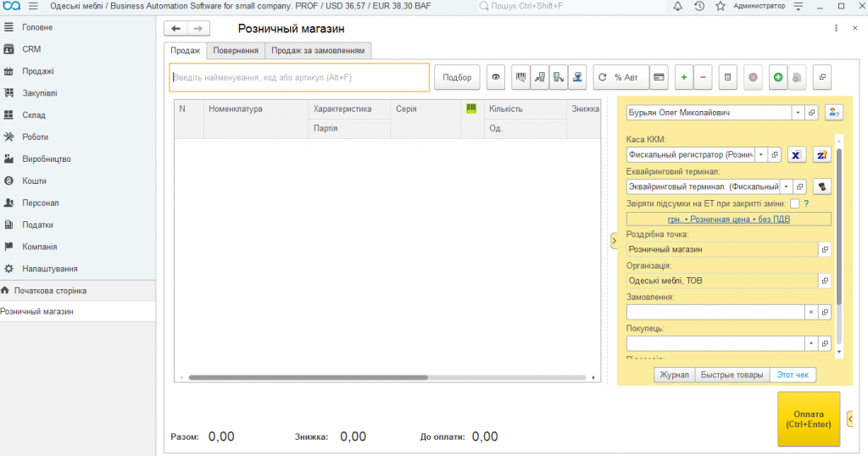This screenshot has height=456, width=868.
Task: Add a row with the green plus
Action: pyautogui.click(x=684, y=77)
